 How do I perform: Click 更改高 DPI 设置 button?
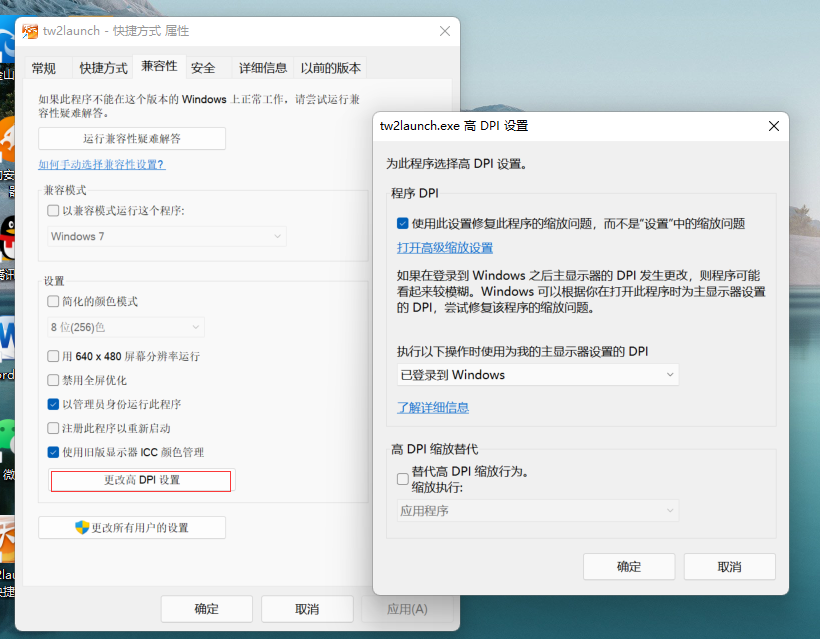point(141,481)
